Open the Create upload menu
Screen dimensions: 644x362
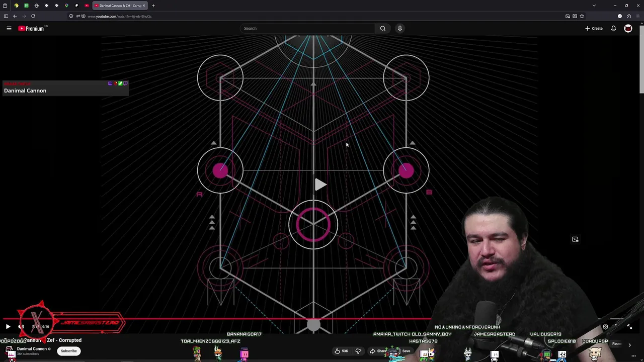tap(594, 29)
